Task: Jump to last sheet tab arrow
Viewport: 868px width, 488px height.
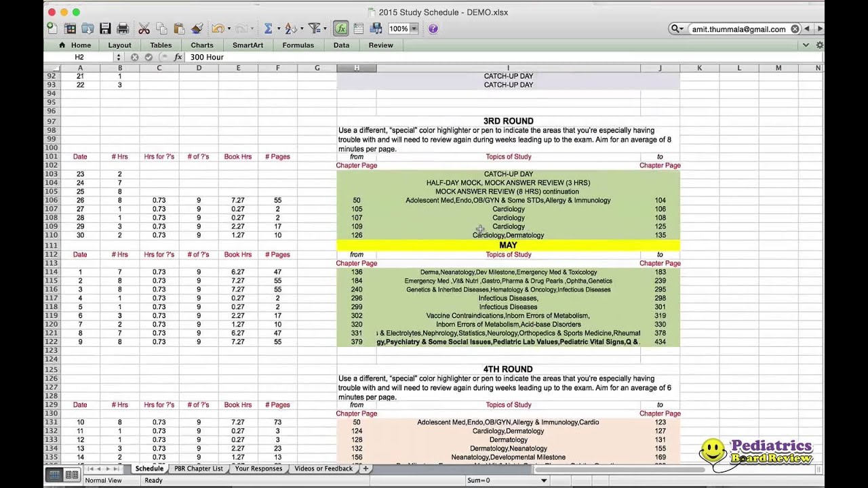Action: (116, 468)
